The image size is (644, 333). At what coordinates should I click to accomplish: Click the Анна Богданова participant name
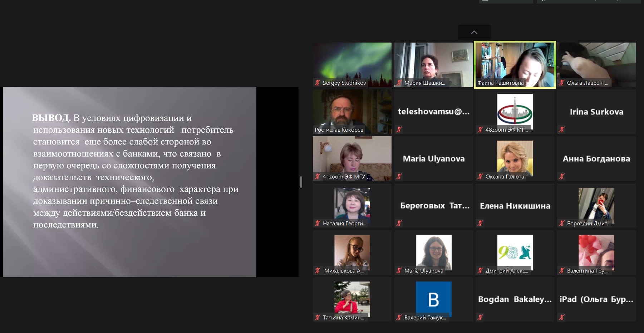[596, 158]
